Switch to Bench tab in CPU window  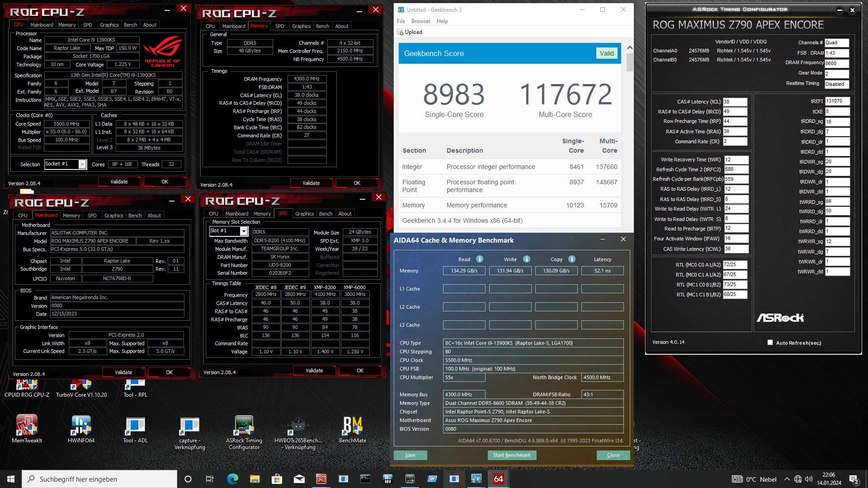point(130,25)
